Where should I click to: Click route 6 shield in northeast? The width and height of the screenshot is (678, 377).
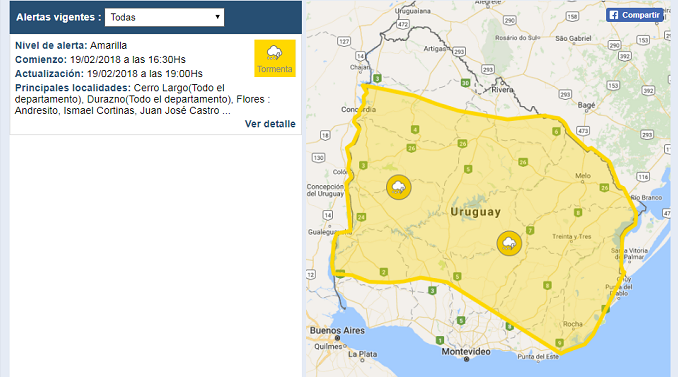click(556, 131)
